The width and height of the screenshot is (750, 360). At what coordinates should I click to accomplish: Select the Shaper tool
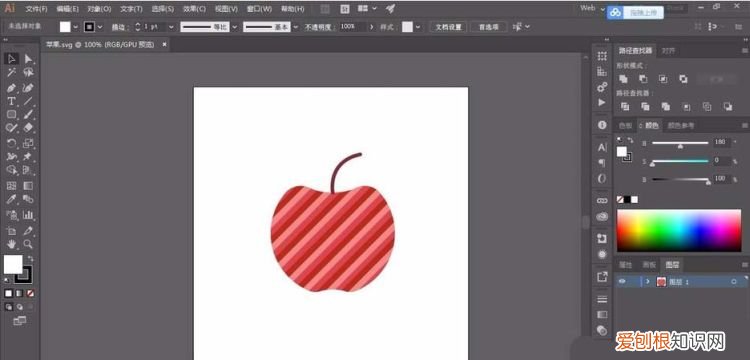[x=11, y=128]
